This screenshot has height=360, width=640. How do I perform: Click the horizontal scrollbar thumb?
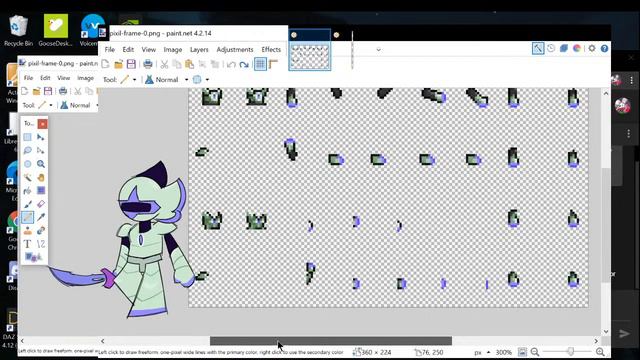point(331,341)
